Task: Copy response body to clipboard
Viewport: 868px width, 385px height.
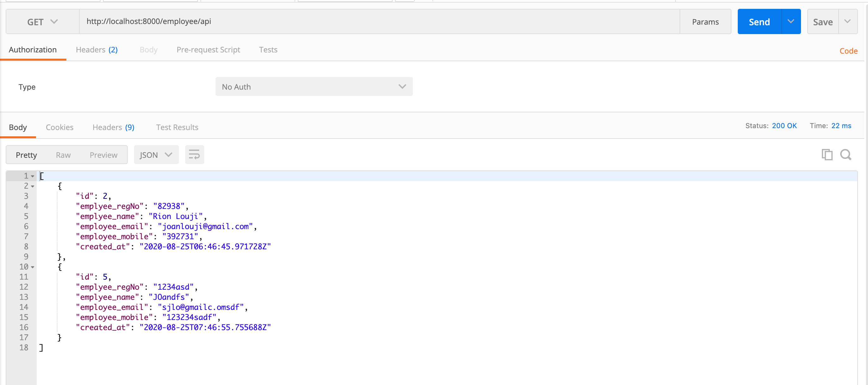Action: click(x=827, y=154)
